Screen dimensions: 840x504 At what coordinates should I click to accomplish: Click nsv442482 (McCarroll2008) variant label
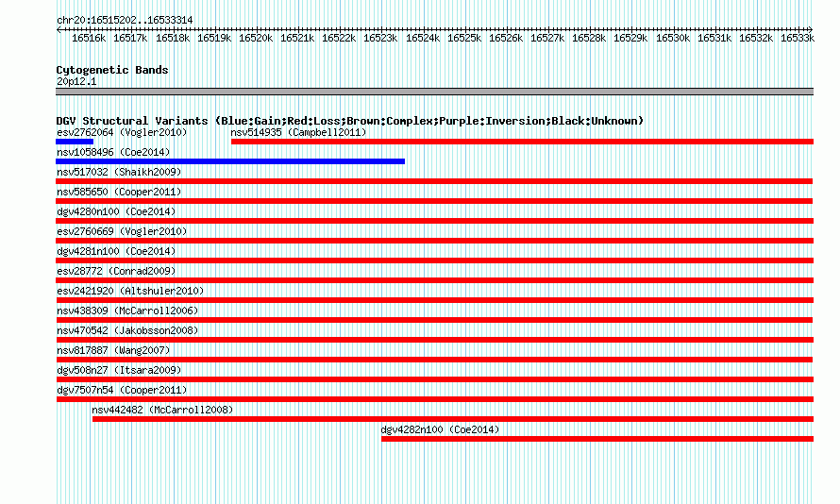(x=162, y=410)
